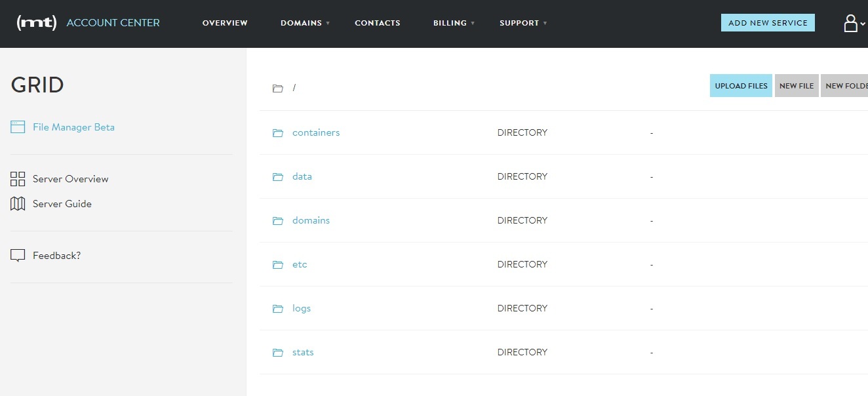868x396 pixels.
Task: Open the logs directory link
Action: (x=302, y=308)
